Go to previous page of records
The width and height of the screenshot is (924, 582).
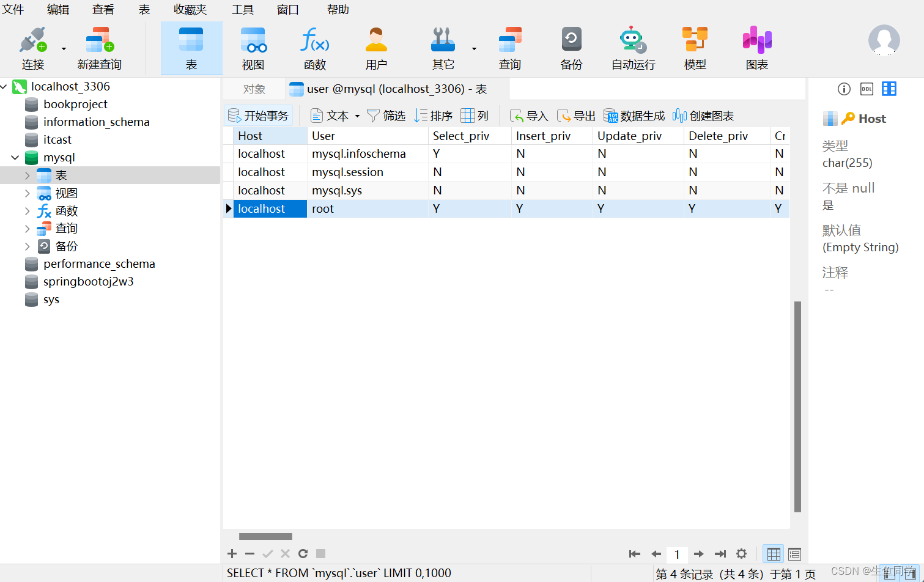click(656, 554)
